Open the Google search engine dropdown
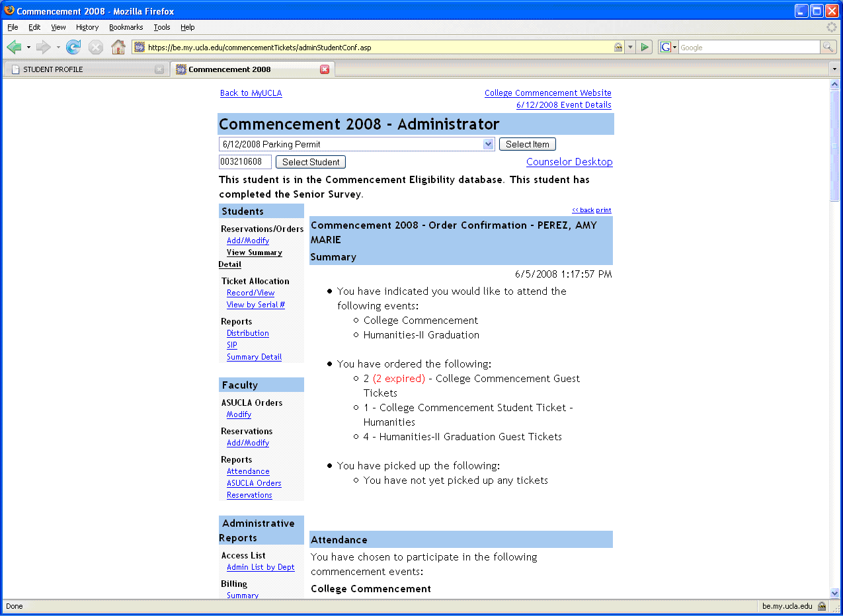 [x=669, y=47]
